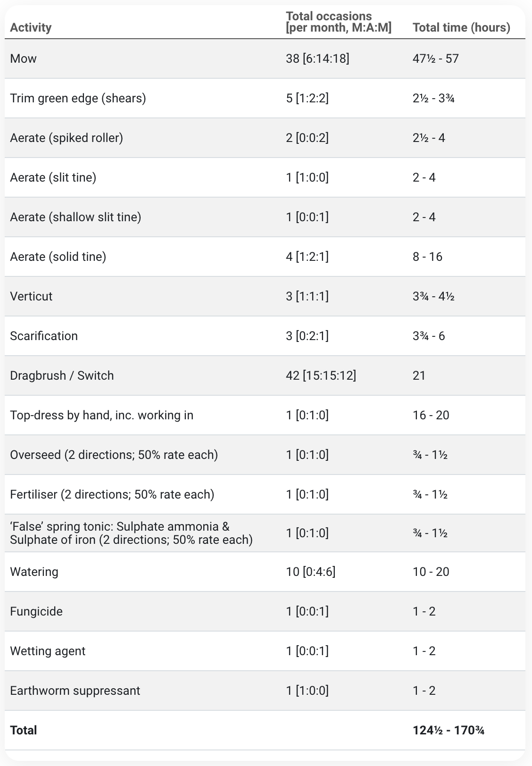Click the bold total time 124½ - 170¾
This screenshot has height=766, width=532.
point(448,730)
